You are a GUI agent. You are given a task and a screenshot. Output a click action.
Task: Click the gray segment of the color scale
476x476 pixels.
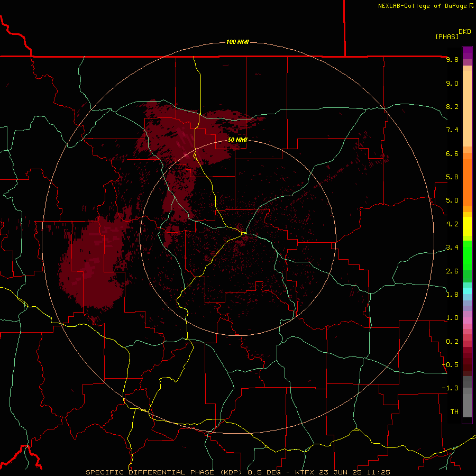tap(467, 396)
